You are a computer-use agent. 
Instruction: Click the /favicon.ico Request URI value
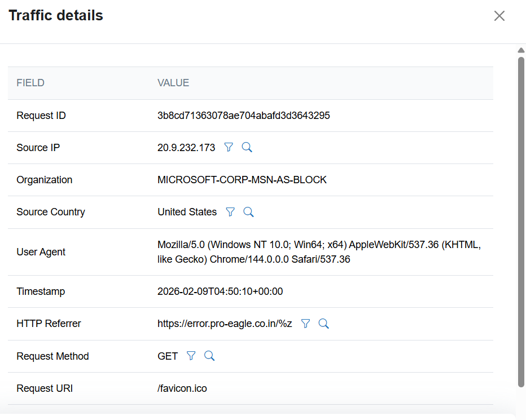[x=182, y=388]
